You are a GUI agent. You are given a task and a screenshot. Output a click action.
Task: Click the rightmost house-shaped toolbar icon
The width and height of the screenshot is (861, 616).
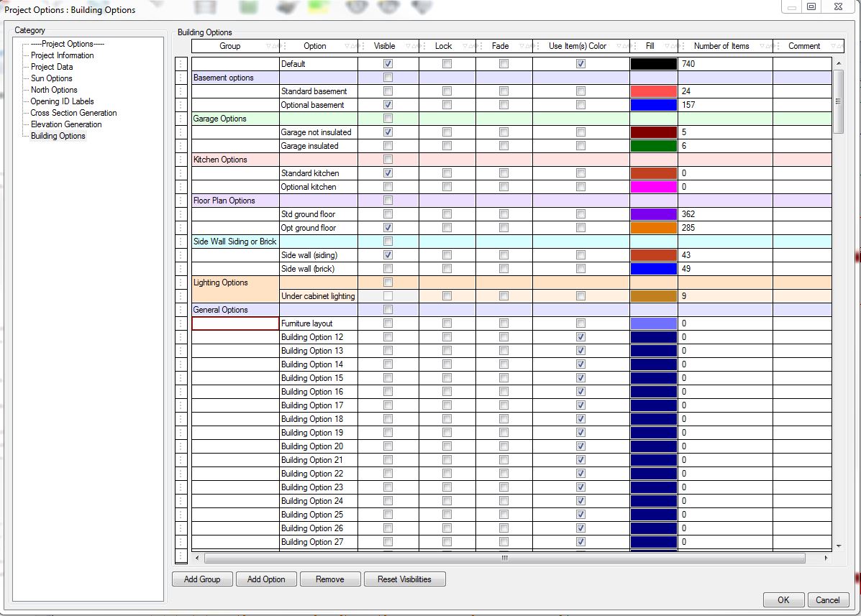(422, 7)
